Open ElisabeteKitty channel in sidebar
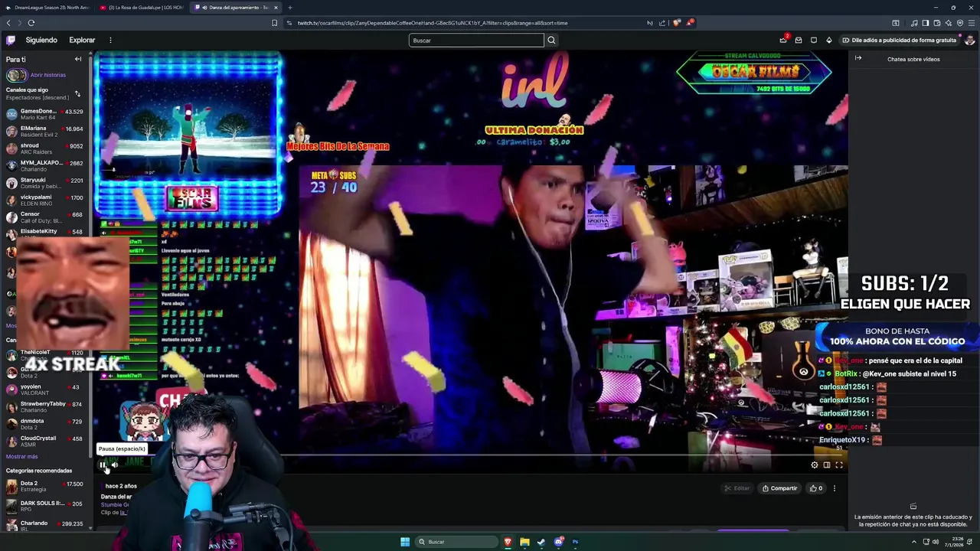The width and height of the screenshot is (980, 551). tap(44, 232)
